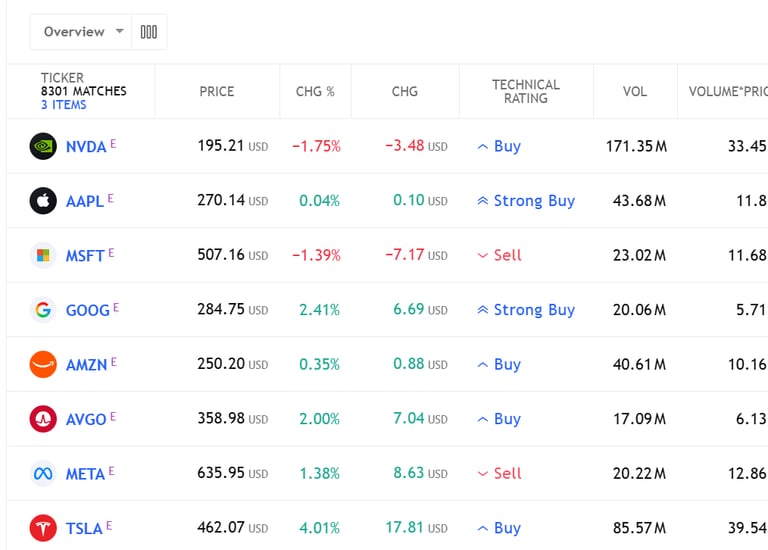768x550 pixels.
Task: Open the Overview dropdown
Action: (x=83, y=32)
